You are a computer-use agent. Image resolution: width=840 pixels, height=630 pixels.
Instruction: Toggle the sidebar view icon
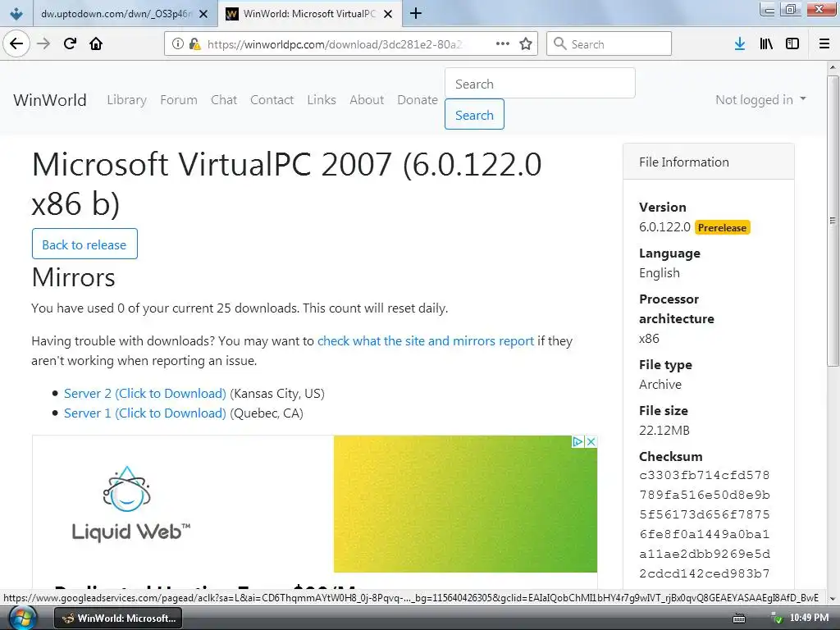point(792,44)
